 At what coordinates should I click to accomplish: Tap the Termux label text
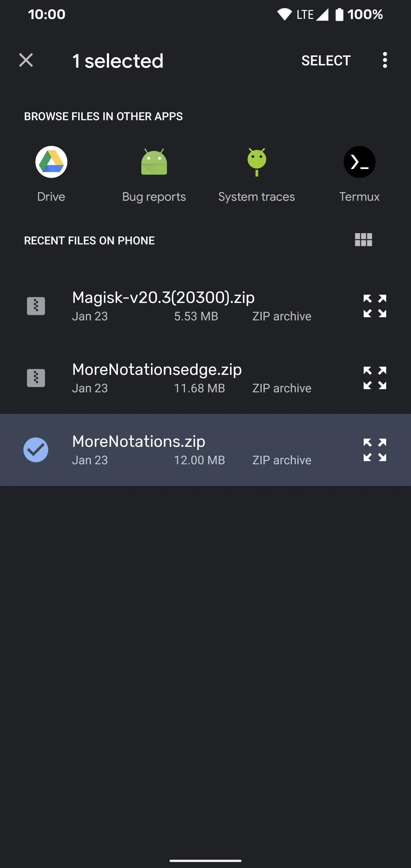359,197
